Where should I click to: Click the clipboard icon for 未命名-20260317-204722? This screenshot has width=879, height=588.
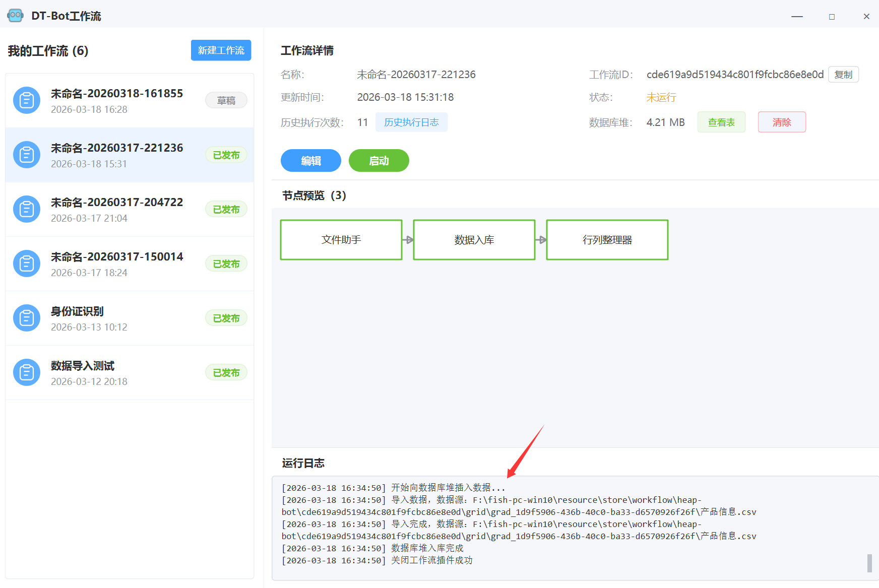(x=27, y=209)
